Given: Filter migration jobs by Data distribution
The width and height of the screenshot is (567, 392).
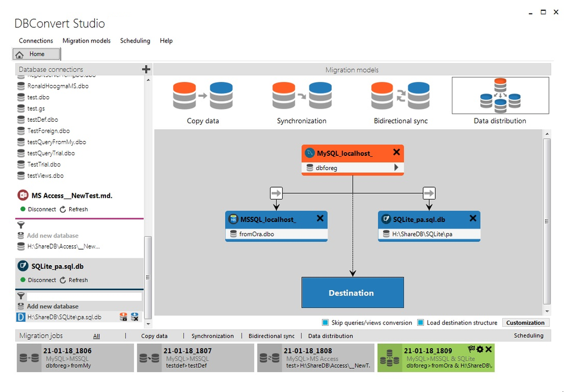Looking at the screenshot, I should coord(331,335).
